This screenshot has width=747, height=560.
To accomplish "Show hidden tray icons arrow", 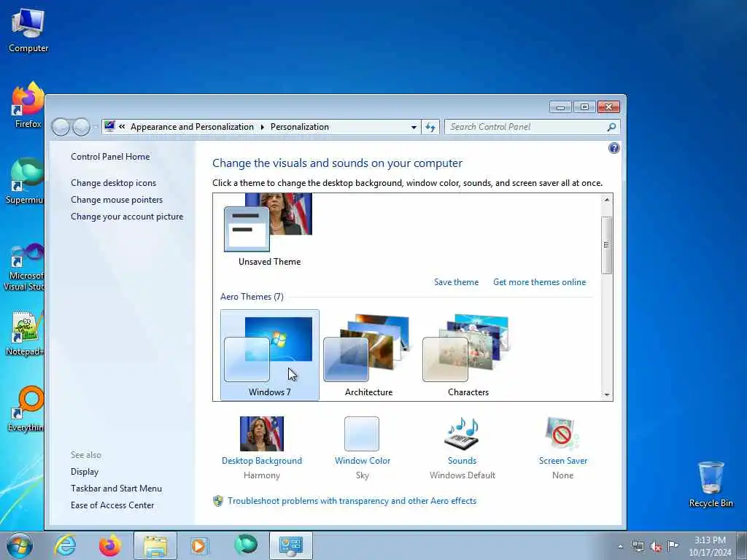I will [620, 546].
